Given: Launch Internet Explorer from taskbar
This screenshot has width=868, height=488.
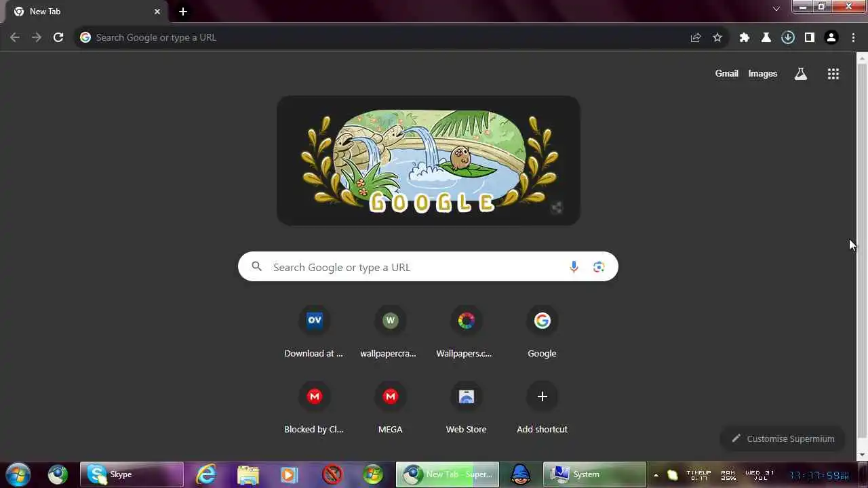Looking at the screenshot, I should click(x=205, y=474).
